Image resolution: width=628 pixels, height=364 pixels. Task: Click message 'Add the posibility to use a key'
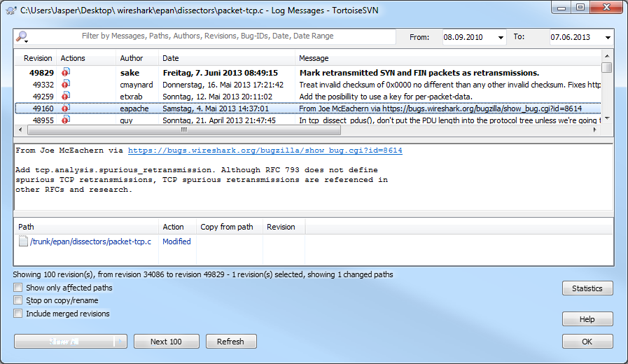(x=386, y=97)
